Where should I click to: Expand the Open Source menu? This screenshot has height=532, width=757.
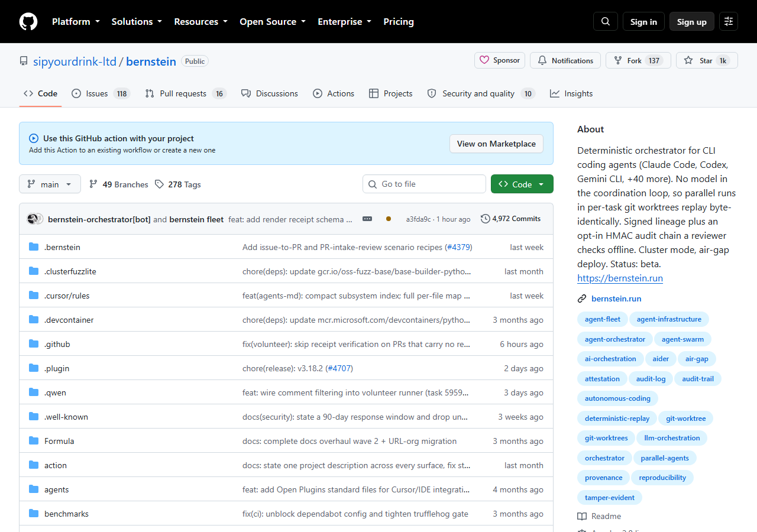tap(273, 21)
